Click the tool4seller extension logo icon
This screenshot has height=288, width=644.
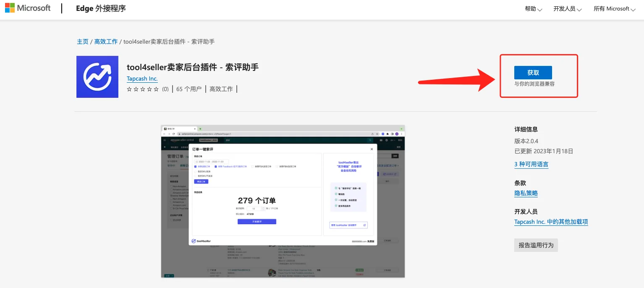(x=97, y=77)
